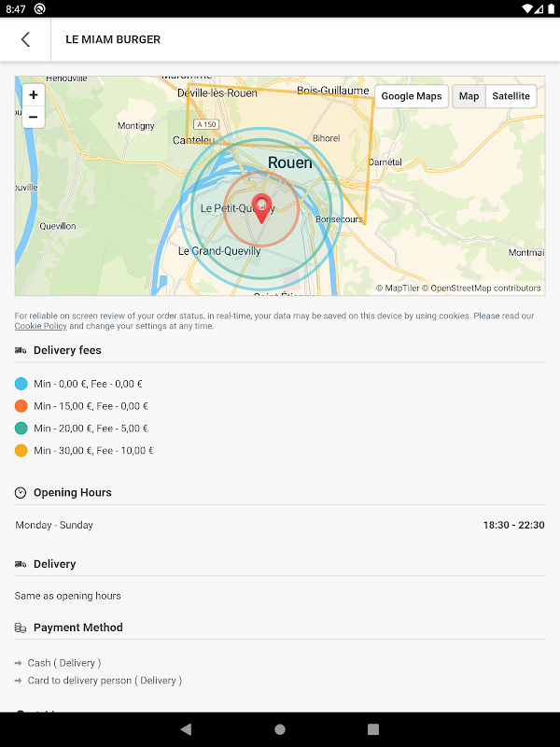
Task: Open the Cookie Policy link
Action: click(41, 326)
